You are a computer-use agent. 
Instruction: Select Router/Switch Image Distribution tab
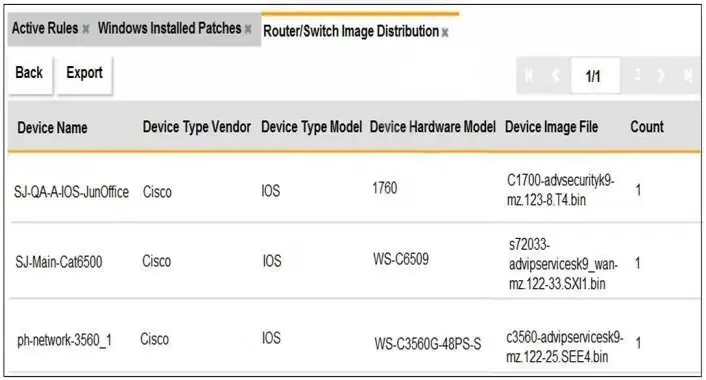351,31
